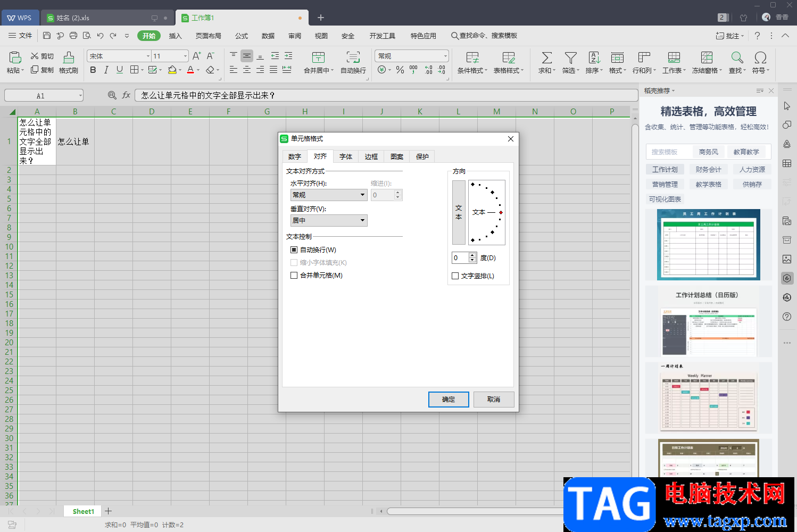Image resolution: width=797 pixels, height=532 pixels.
Task: Click the Save icon in quick toolbar
Action: pyautogui.click(x=47, y=36)
